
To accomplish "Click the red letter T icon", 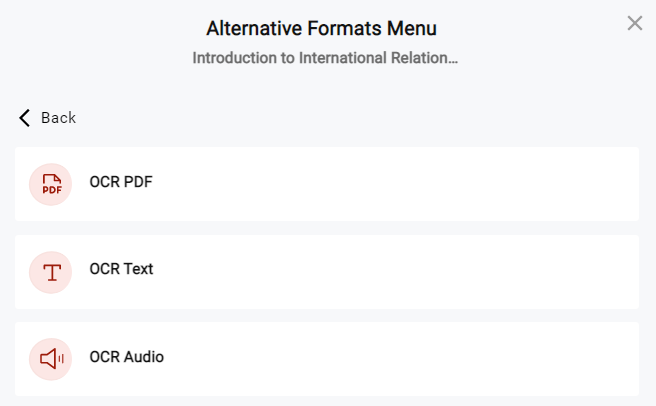I will pyautogui.click(x=51, y=271).
